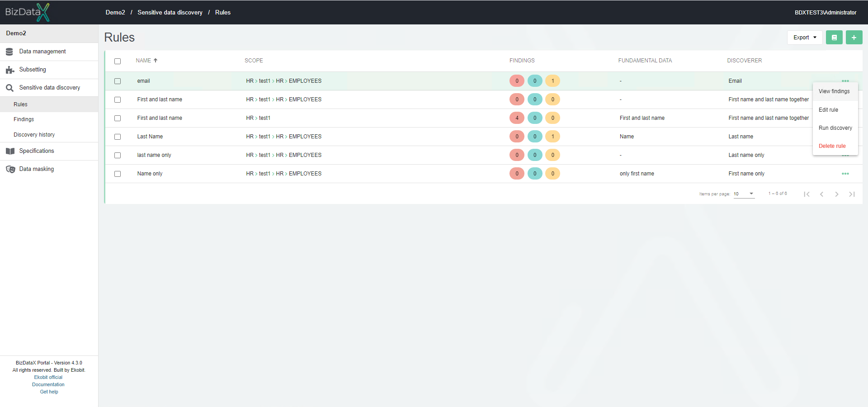Sort by the FUNDAMENTAL DATA column header
The image size is (868, 407).
click(x=645, y=61)
